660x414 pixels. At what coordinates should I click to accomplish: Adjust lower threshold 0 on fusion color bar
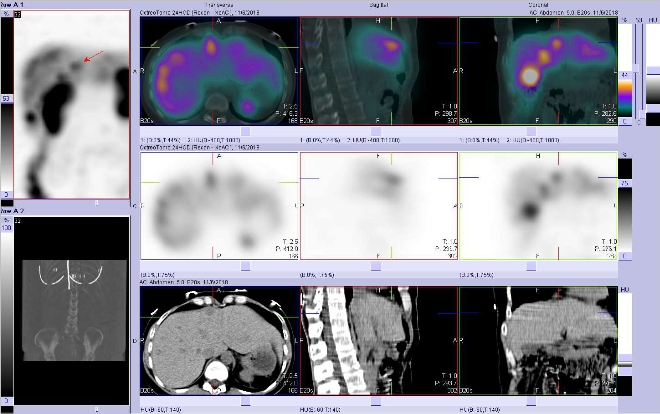(625, 122)
